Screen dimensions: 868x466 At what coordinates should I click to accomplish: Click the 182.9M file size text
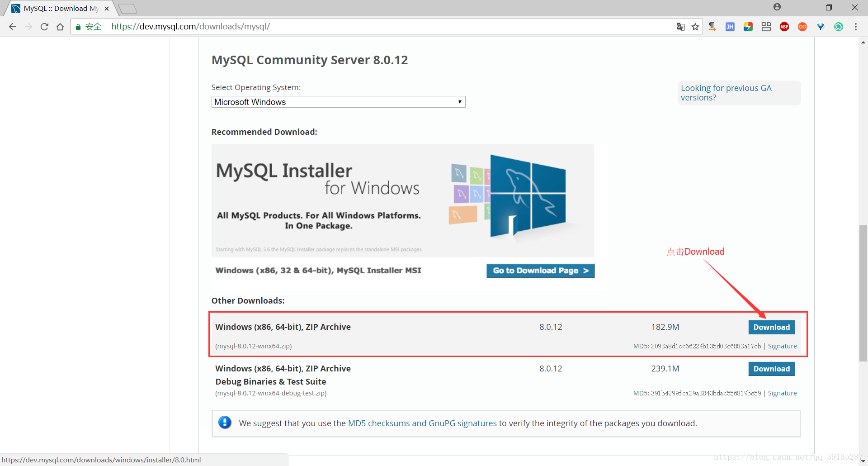665,327
